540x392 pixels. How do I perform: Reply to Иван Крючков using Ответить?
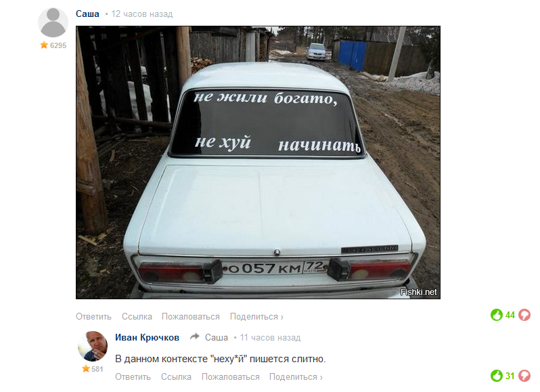[133, 377]
